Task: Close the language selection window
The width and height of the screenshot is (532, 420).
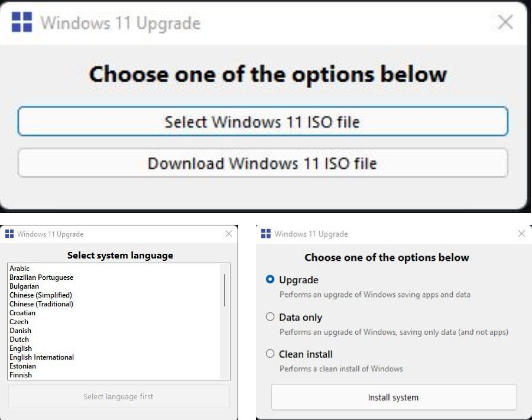Action: coord(229,234)
